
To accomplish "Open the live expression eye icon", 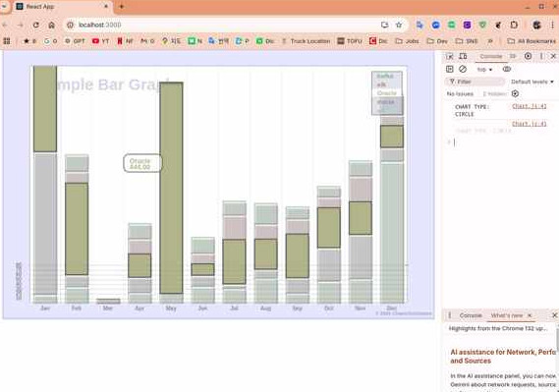I will 507,69.
